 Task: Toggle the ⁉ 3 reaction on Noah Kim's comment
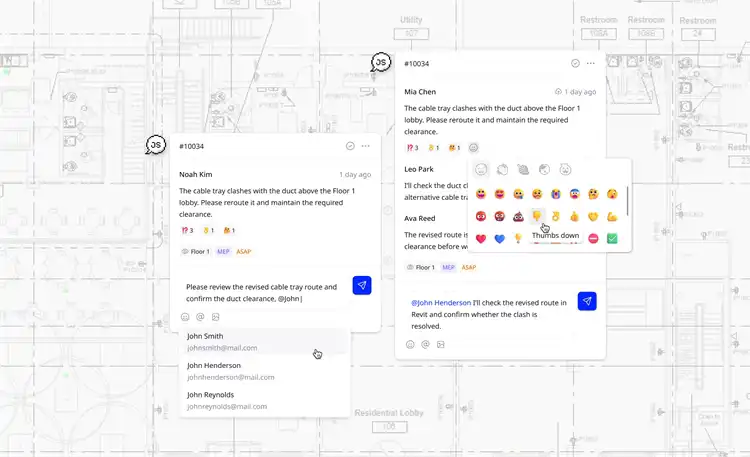click(187, 230)
